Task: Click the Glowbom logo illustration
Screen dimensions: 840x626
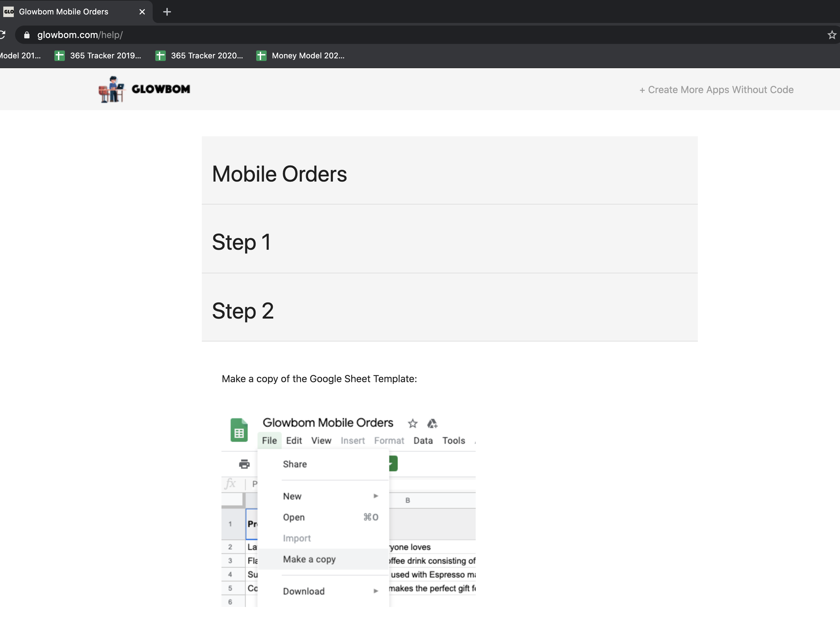Action: [111, 89]
